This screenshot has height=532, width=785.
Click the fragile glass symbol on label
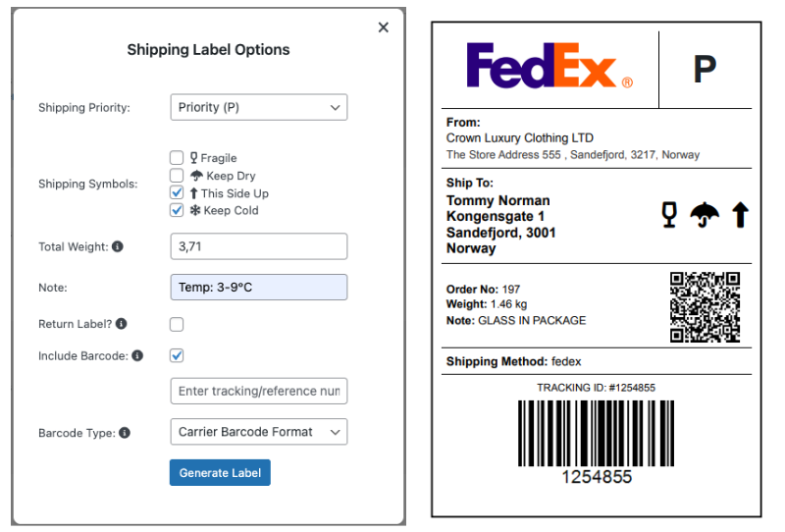tap(670, 215)
